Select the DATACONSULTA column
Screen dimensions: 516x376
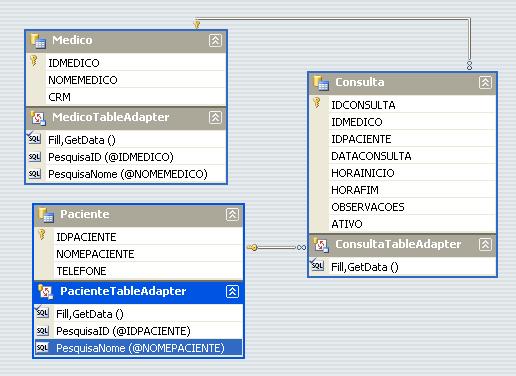point(403,156)
